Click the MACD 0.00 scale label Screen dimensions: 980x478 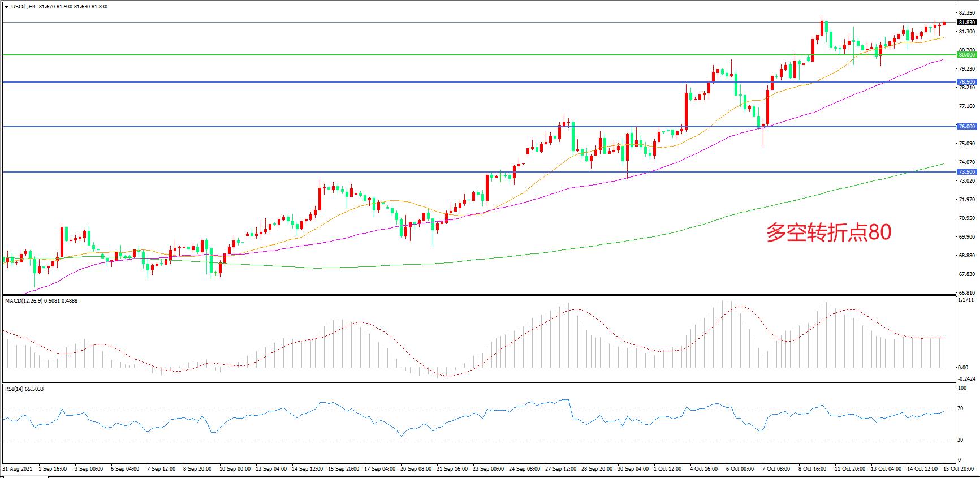(x=962, y=368)
